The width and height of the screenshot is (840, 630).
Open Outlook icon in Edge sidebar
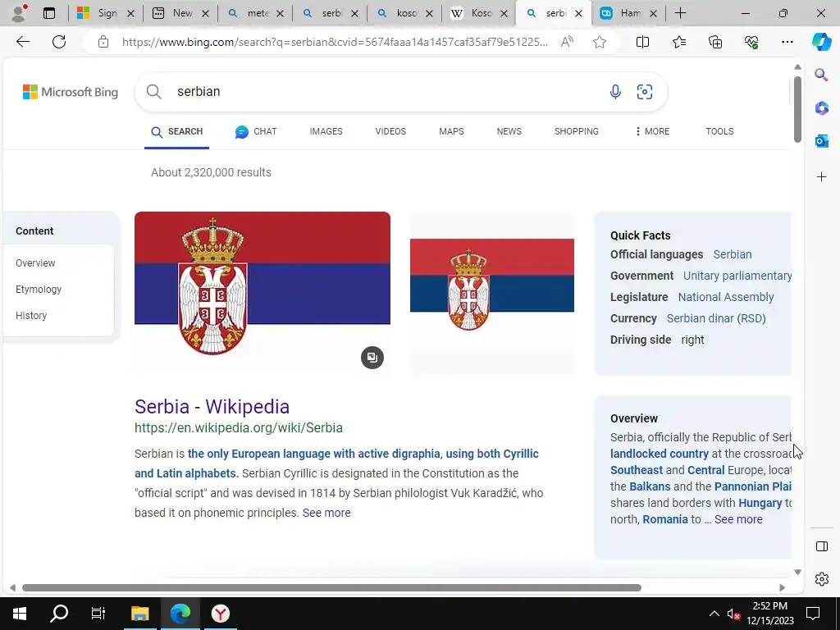[x=821, y=141]
